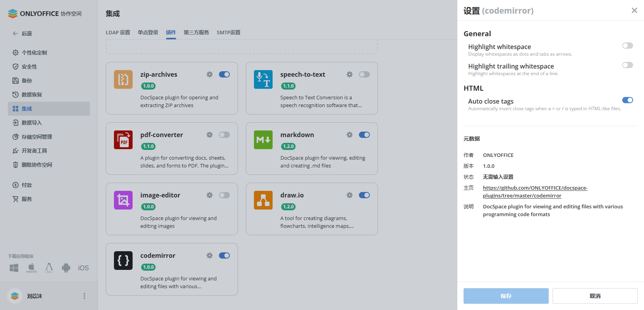This screenshot has width=644, height=310.
Task: Click version badge 1.2.0 on markdown card
Action: click(x=288, y=146)
